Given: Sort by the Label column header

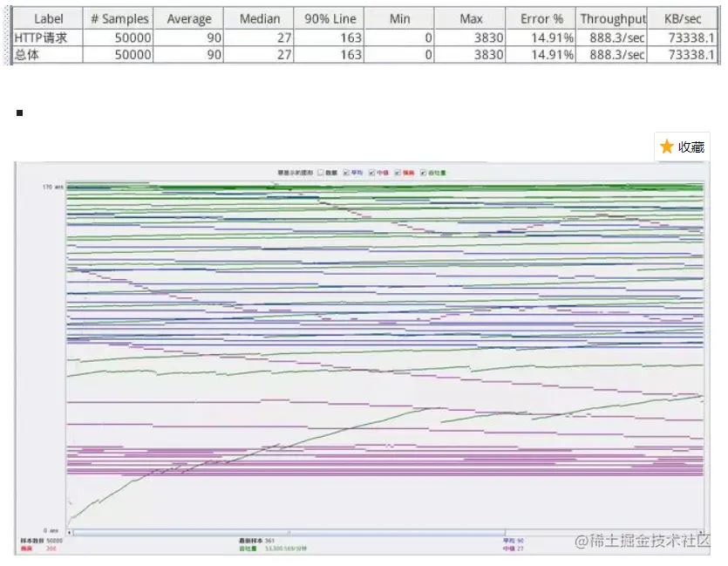Looking at the screenshot, I should coord(48,18).
